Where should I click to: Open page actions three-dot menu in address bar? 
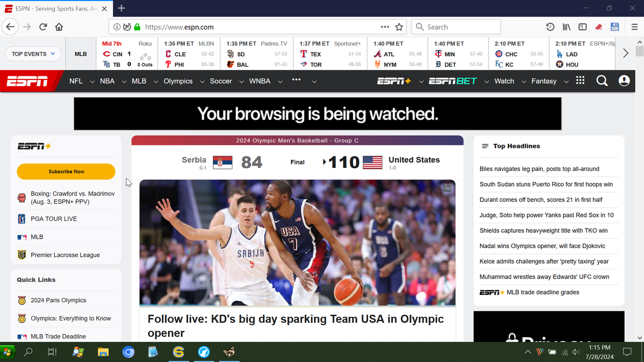coord(385,27)
